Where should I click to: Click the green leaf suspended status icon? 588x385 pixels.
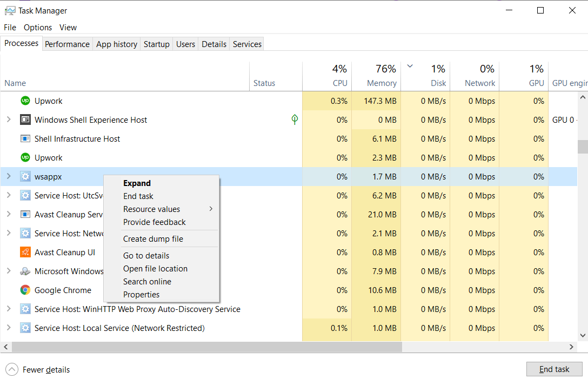click(295, 120)
